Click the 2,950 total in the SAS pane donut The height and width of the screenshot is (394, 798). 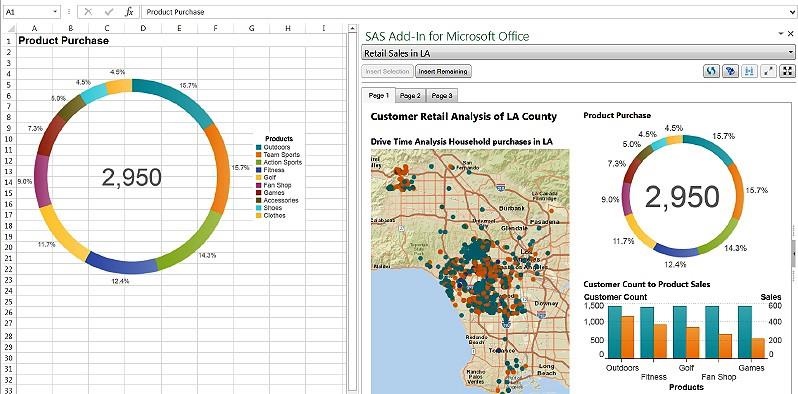(682, 197)
